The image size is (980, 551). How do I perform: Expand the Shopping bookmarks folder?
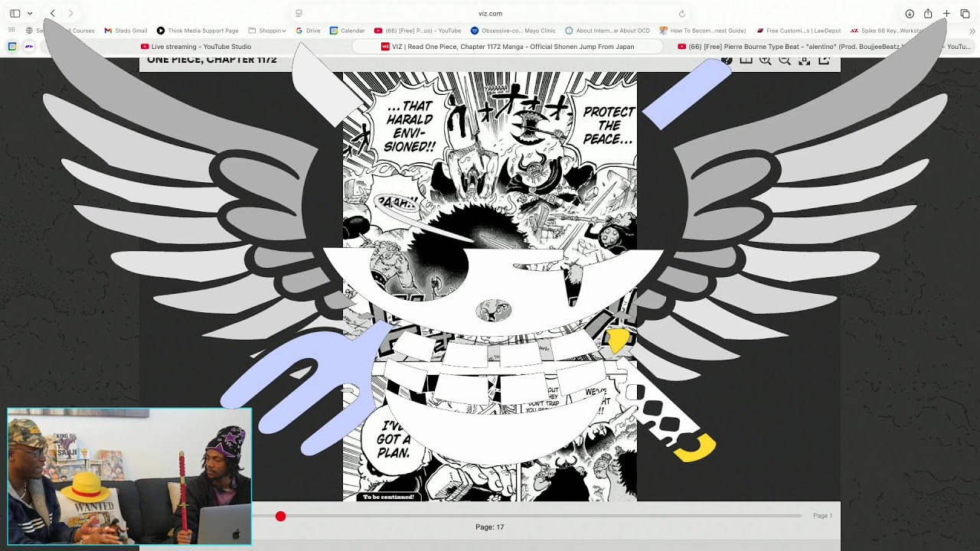267,31
